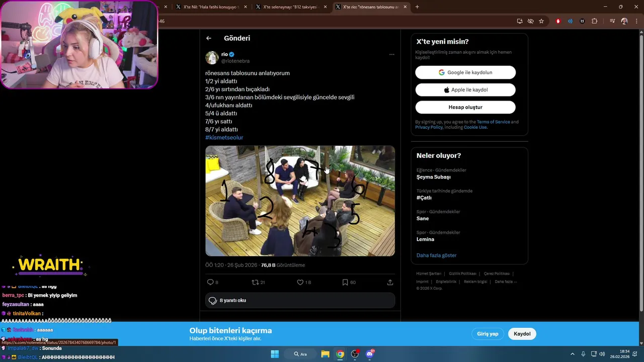Open the three-dot menu on rio's post

pyautogui.click(x=392, y=54)
